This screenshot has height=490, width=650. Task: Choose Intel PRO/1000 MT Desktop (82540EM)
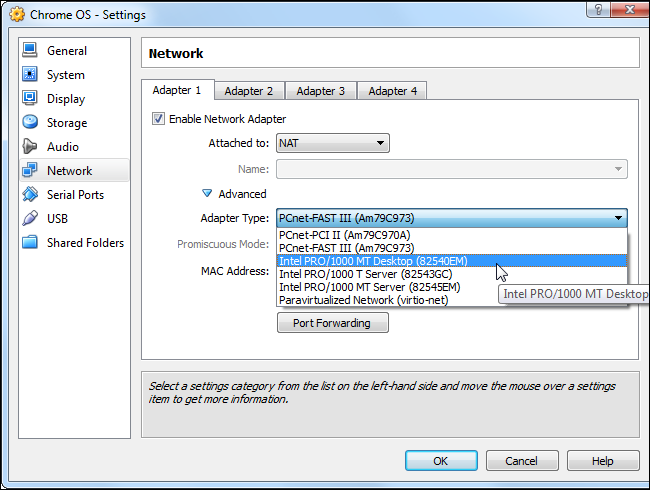452,261
